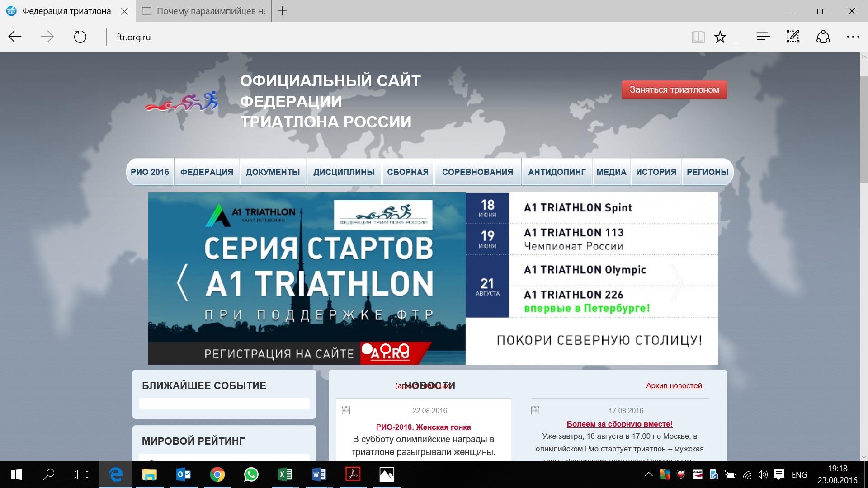Open the ФЕДЕРАЦИЯ menu item
The height and width of the screenshot is (488, 868).
(x=207, y=172)
